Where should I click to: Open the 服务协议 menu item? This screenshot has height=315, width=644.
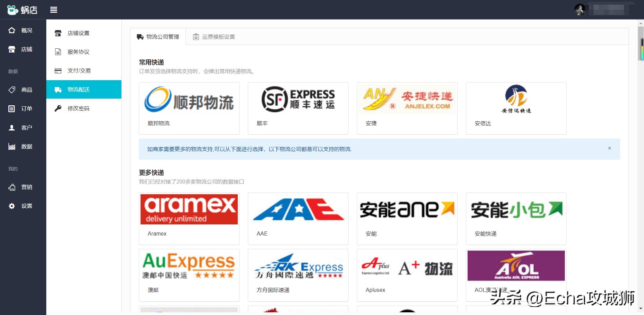78,52
